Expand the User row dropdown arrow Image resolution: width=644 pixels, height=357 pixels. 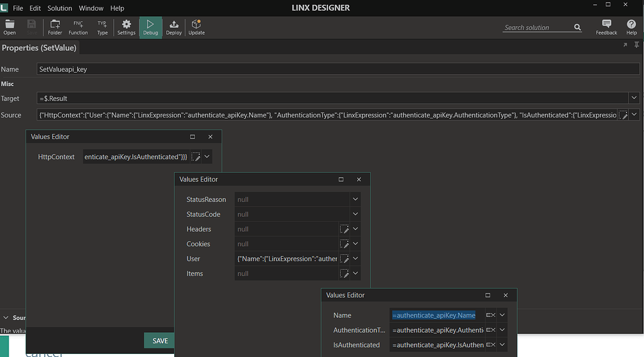click(x=355, y=259)
